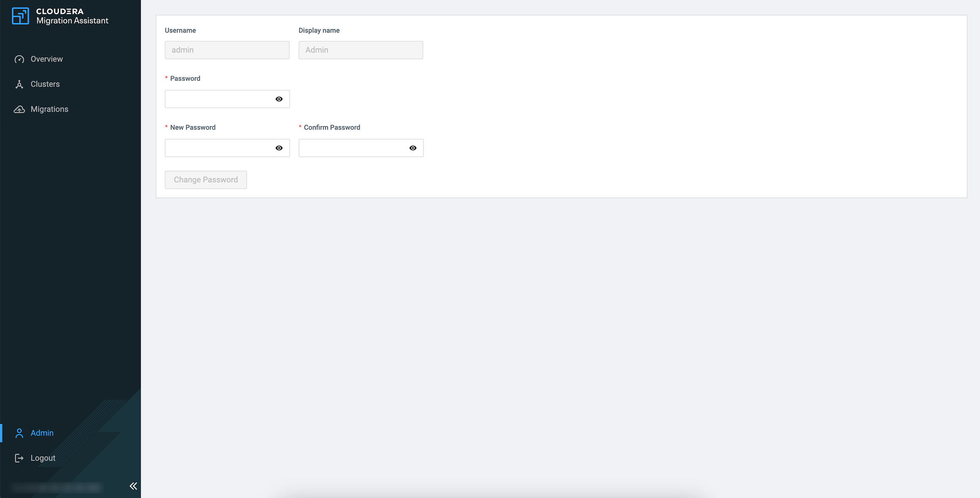Image resolution: width=980 pixels, height=498 pixels.
Task: Open the Overview menu item
Action: pyautogui.click(x=47, y=59)
